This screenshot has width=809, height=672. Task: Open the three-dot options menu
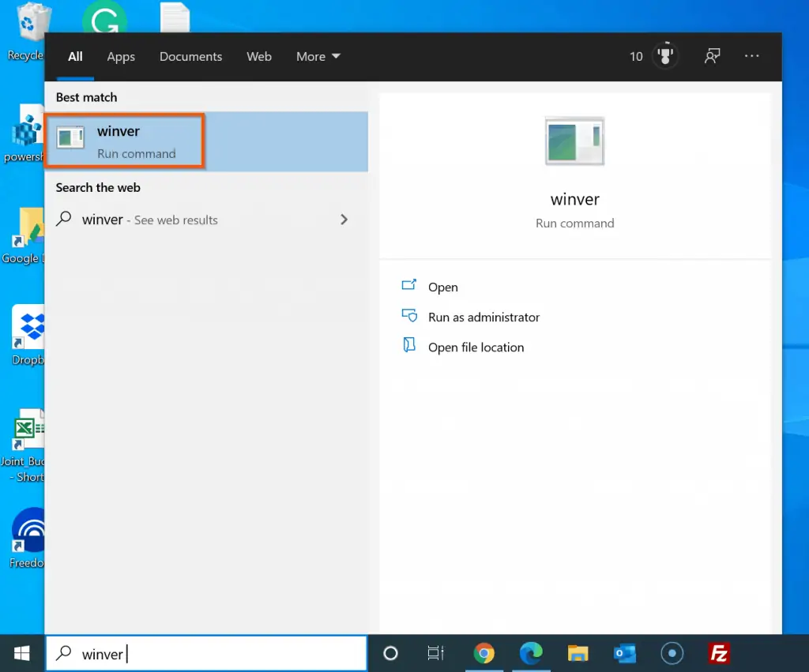click(752, 56)
